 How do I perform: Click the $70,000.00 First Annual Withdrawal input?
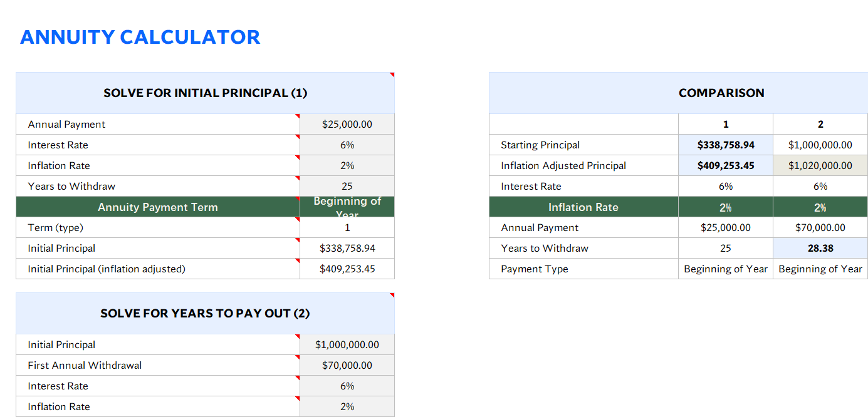click(347, 365)
